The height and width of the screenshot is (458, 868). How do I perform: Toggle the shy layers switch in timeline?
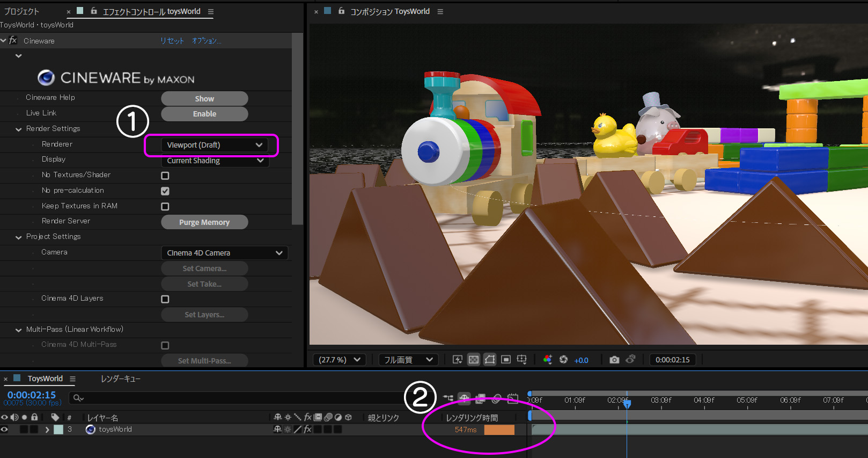(465, 398)
